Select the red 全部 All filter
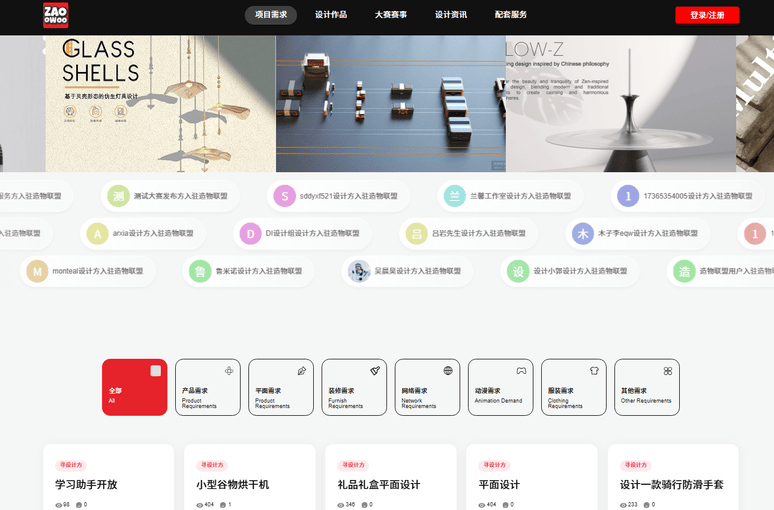Screen dimensions: 774x510 [x=134, y=387]
